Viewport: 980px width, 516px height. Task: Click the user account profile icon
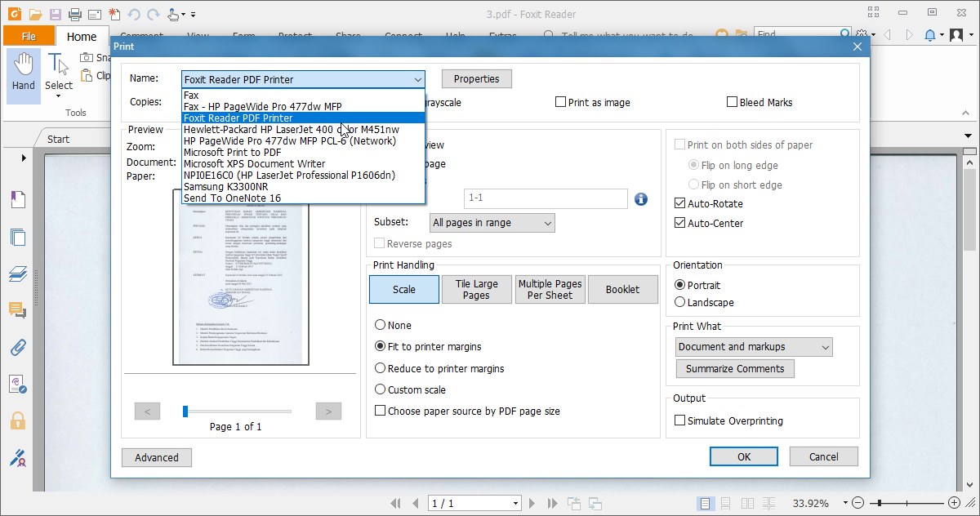(956, 35)
